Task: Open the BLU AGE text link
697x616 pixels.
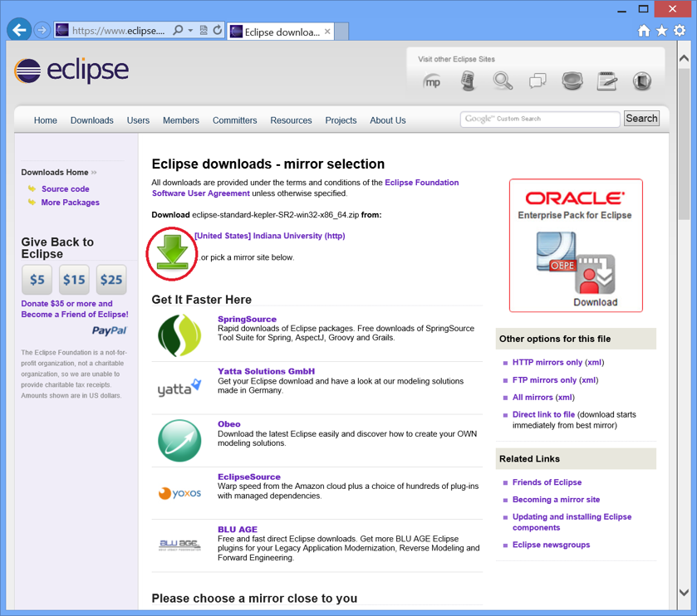Action: pos(238,530)
